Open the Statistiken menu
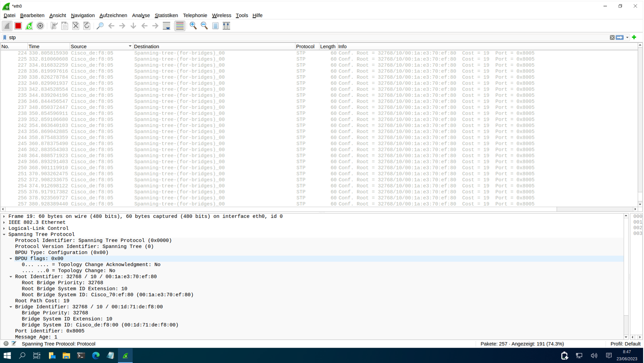Viewport: 644px width, 363px height. pos(167,15)
